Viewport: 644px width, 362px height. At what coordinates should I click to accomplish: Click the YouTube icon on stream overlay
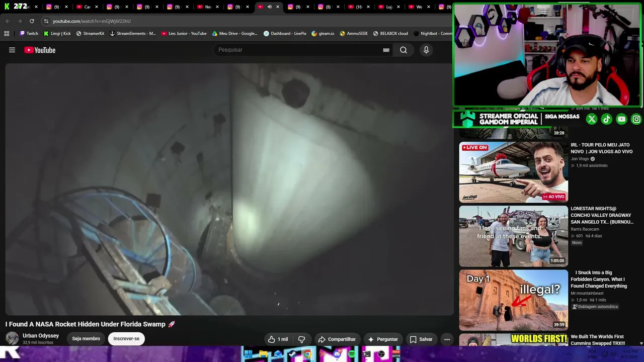point(622,119)
